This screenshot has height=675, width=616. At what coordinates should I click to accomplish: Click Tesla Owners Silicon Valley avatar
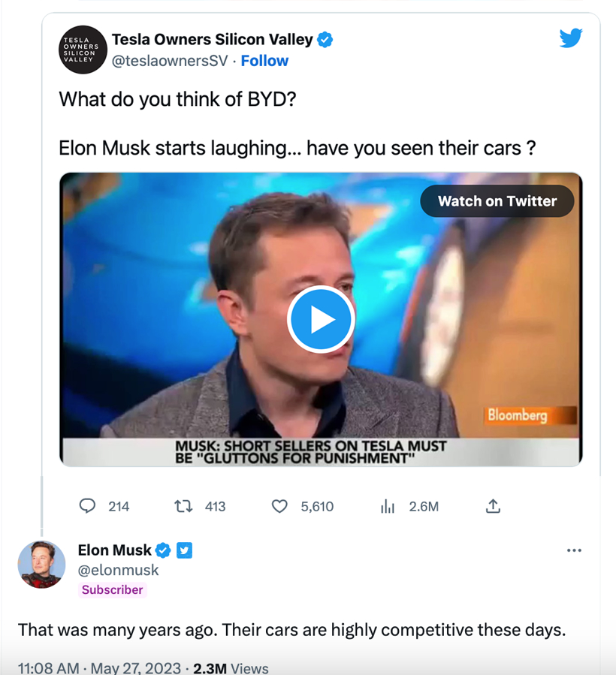point(83,50)
